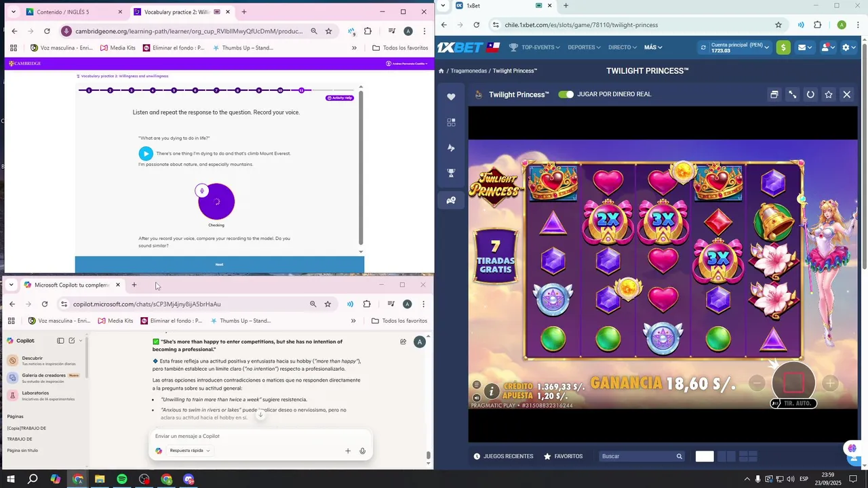Open FAVORITOS in the game bottom bar

563,456
